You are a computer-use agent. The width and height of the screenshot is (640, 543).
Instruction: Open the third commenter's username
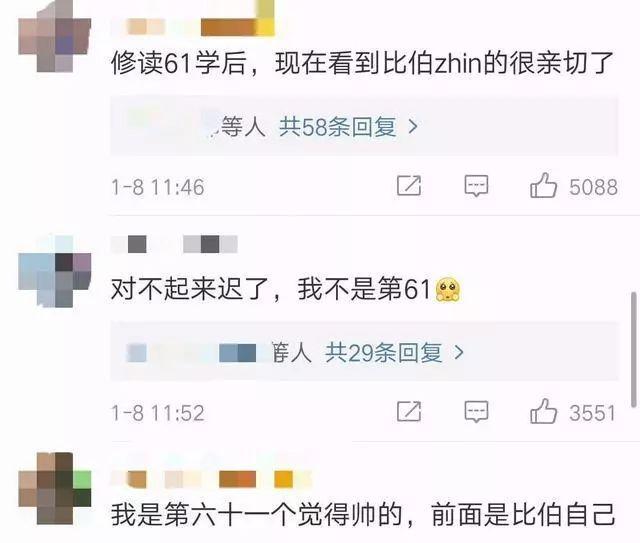click(211, 479)
